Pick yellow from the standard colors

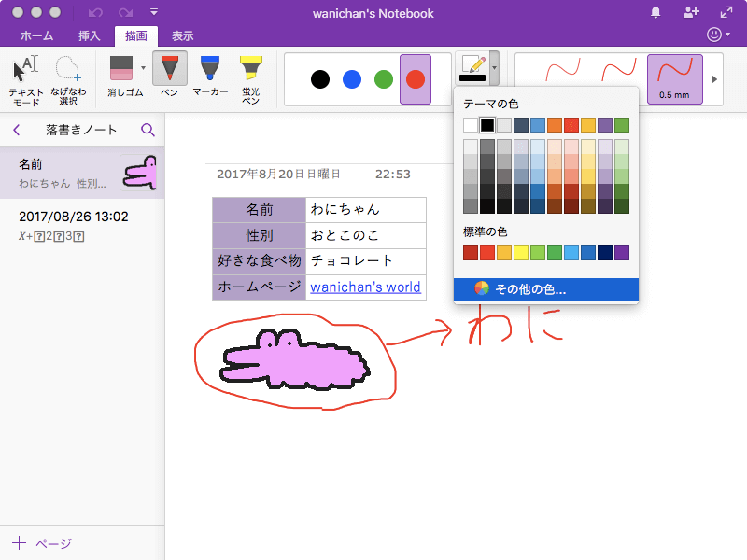[521, 253]
